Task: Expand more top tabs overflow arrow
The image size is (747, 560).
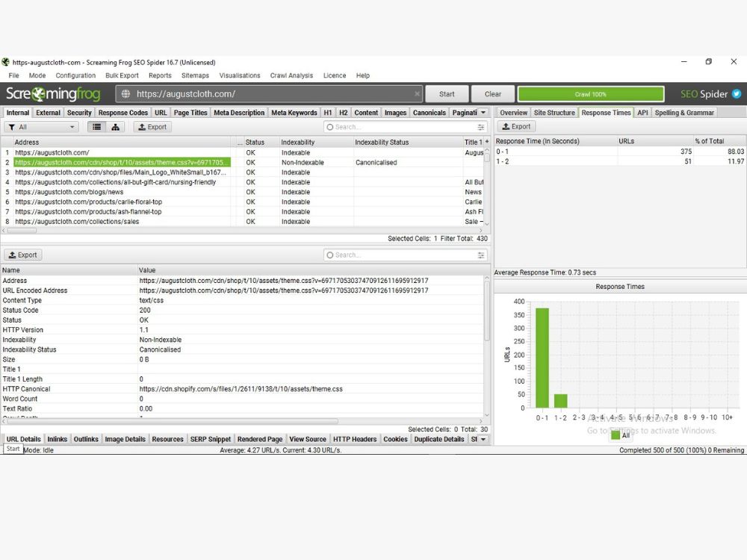Action: [483, 113]
